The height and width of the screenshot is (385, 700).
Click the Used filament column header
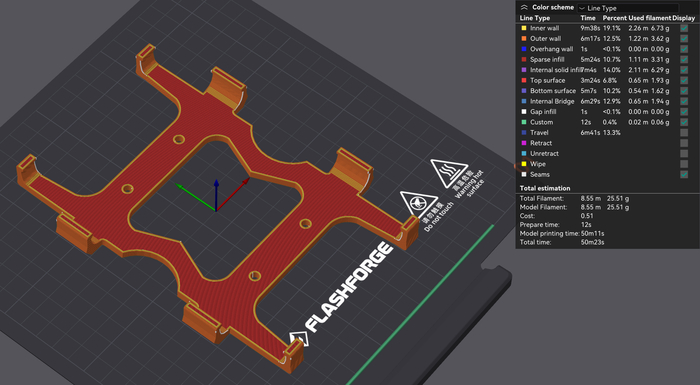click(650, 18)
